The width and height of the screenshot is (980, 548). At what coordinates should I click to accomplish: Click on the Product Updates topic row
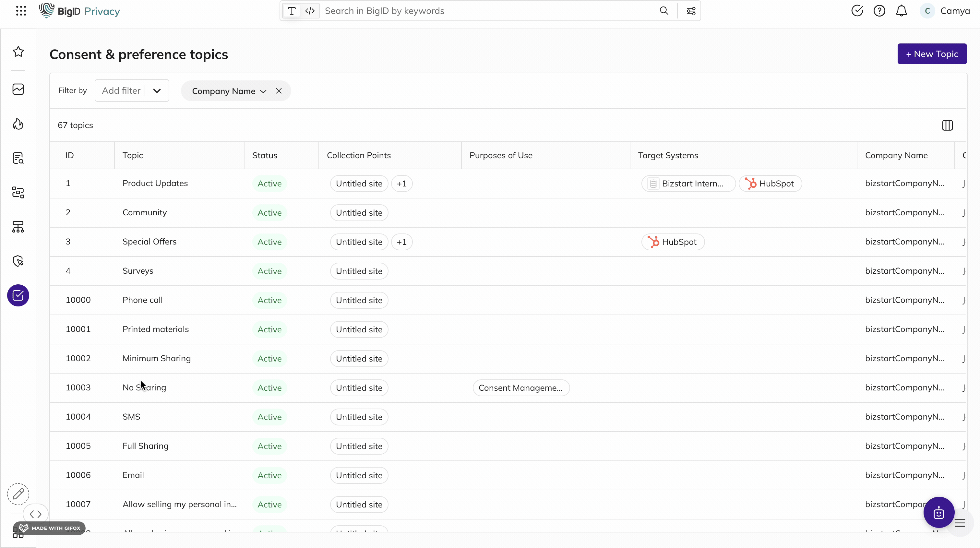pyautogui.click(x=155, y=183)
